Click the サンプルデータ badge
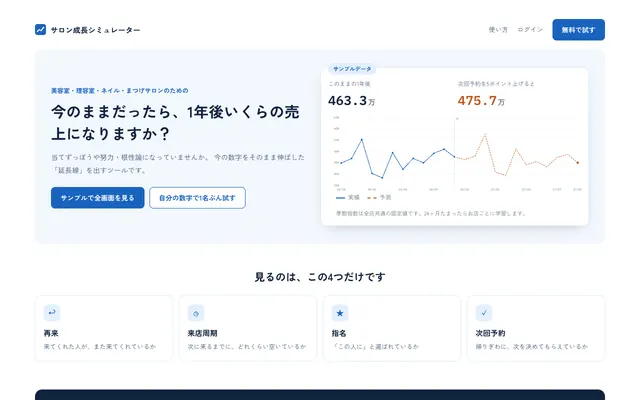 click(352, 69)
